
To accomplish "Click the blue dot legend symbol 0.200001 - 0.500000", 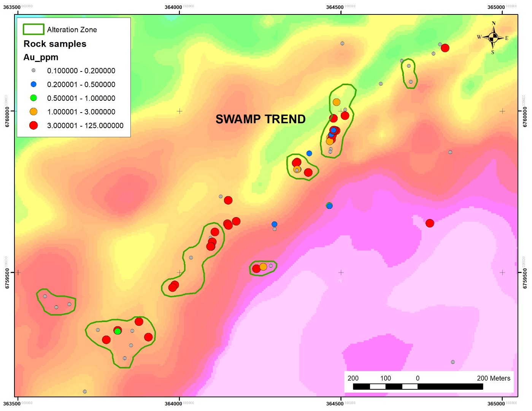I will (33, 84).
